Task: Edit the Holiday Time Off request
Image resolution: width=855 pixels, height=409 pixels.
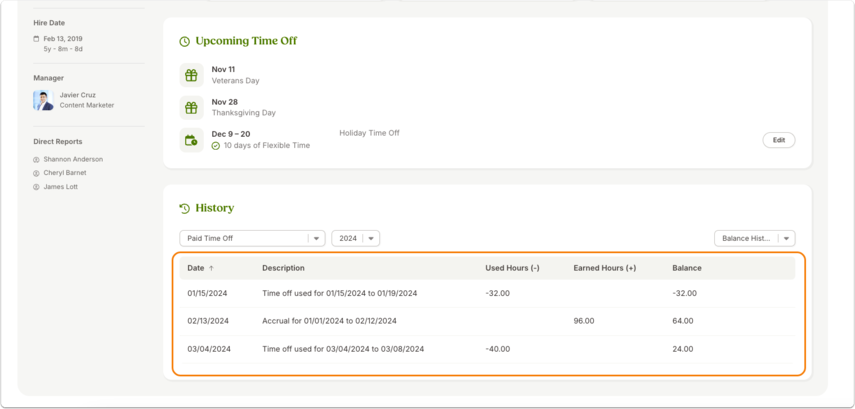Action: click(779, 140)
